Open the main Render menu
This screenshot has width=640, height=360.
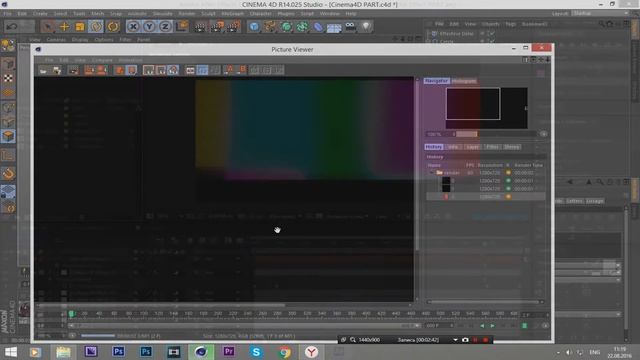[x=187, y=13]
